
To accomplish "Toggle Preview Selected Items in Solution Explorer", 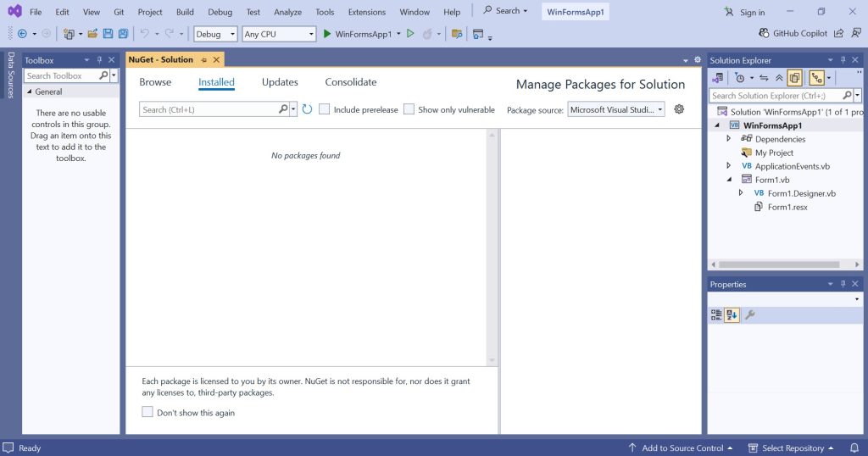I will (816, 78).
